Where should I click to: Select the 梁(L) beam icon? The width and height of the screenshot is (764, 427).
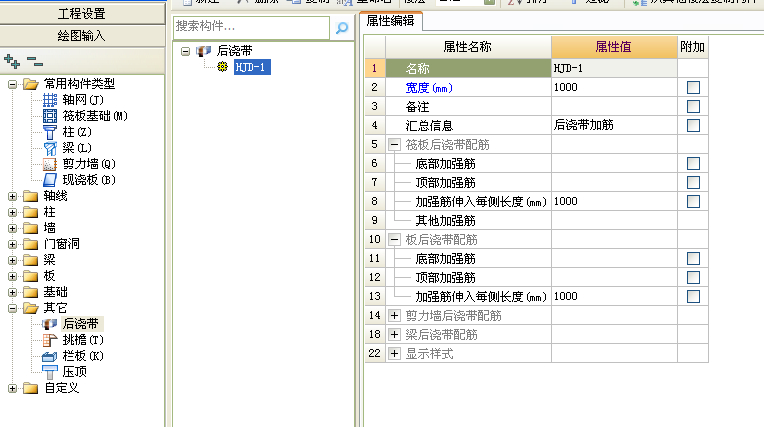(50, 148)
